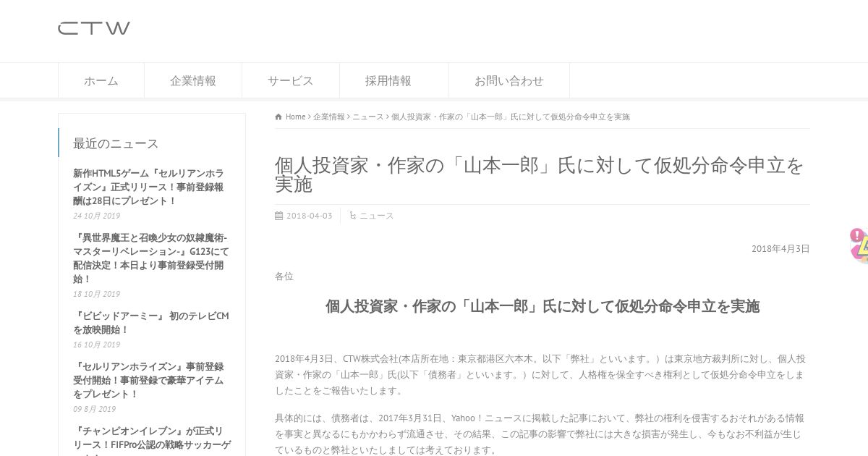868x456 pixels.
Task: Open the セルリアンホライズン 正式リリース news item
Action: pyautogui.click(x=150, y=187)
